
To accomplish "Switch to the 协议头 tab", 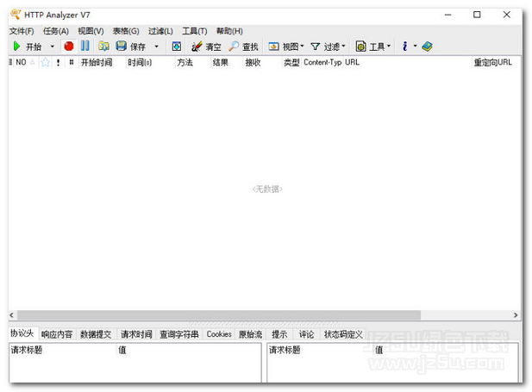I will [22, 333].
